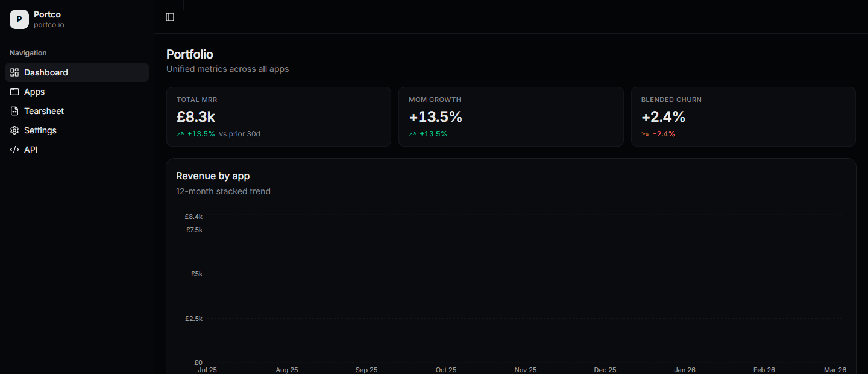Open the Dashboard navigation item
Image resolution: width=868 pixels, height=374 pixels.
click(x=77, y=72)
